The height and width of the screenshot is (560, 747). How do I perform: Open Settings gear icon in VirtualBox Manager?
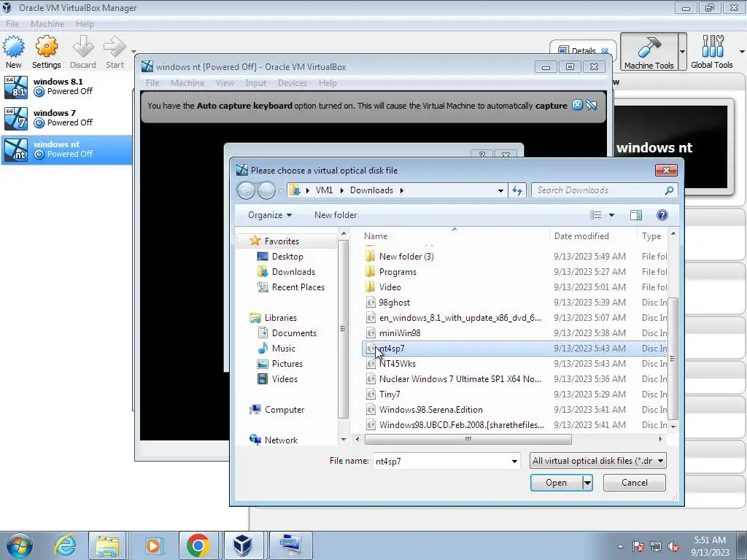(x=46, y=47)
